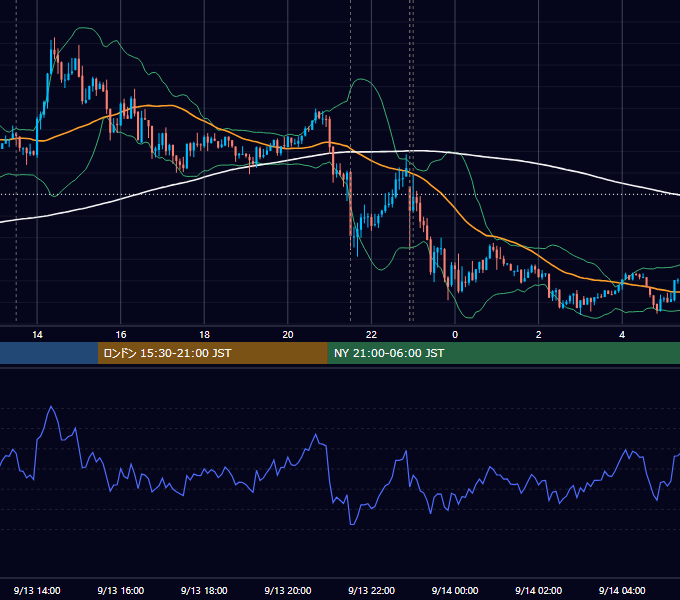The height and width of the screenshot is (600, 680).
Task: Click the NY 21:00-06:00 JST session bar
Action: 503,353
